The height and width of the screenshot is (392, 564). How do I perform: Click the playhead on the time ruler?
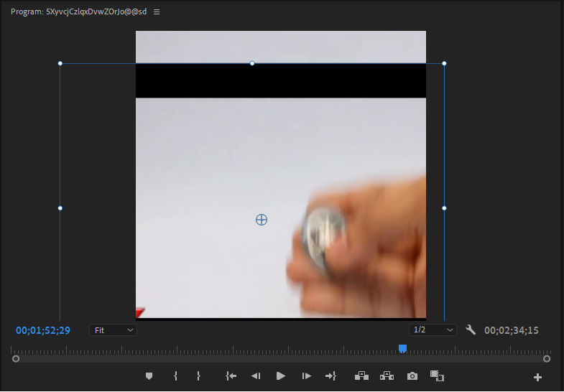(x=403, y=349)
